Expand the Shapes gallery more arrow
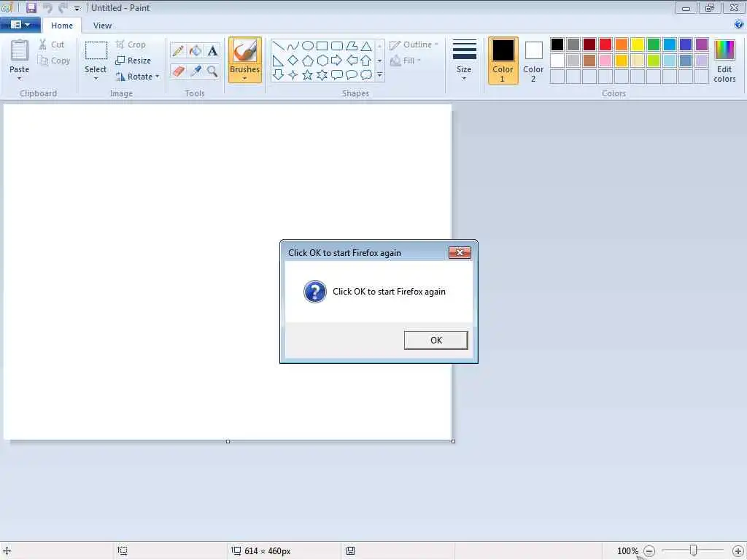Screen dimensions: 747x560 379,75
